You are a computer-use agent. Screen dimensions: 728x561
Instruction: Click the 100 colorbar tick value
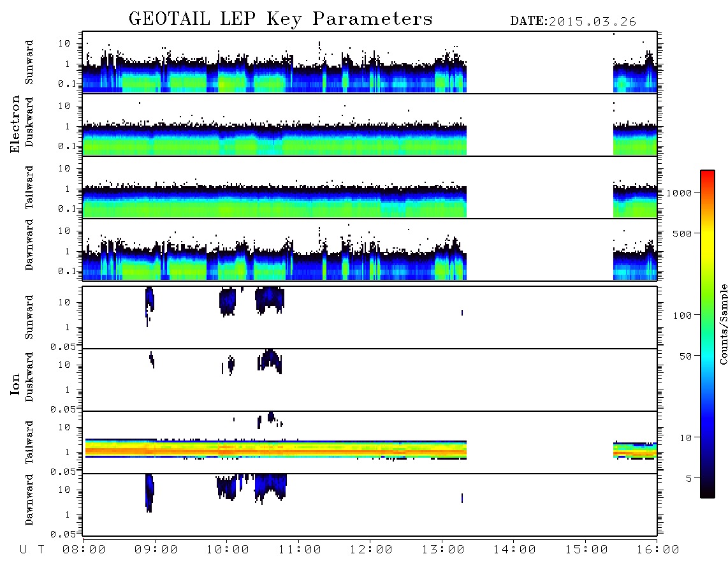click(683, 316)
